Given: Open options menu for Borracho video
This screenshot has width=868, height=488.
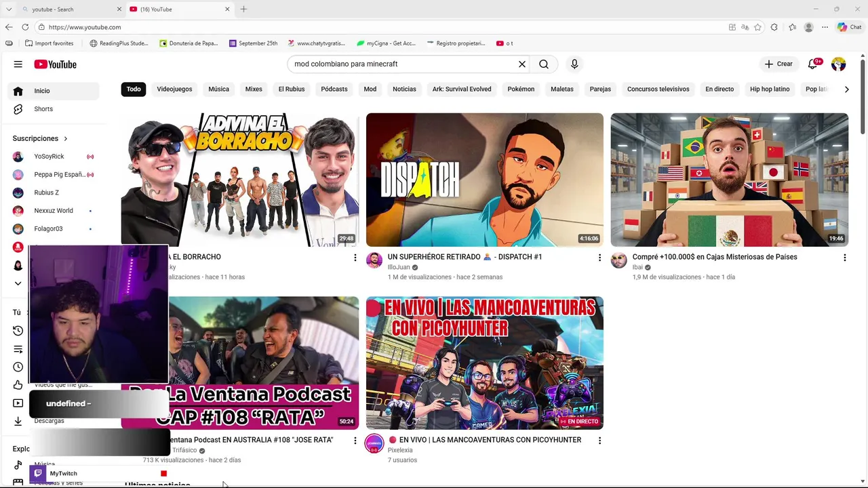Looking at the screenshot, I should point(355,258).
